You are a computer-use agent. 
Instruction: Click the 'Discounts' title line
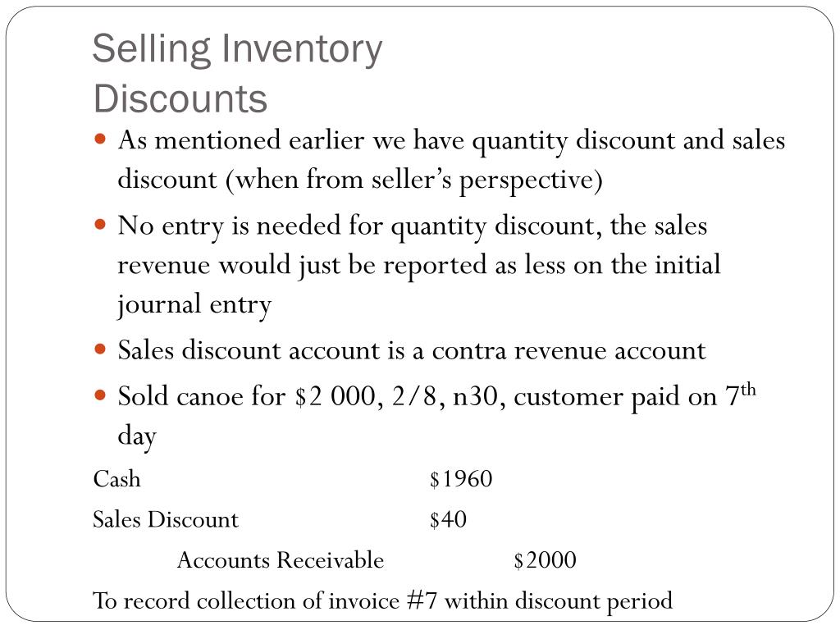180,98
